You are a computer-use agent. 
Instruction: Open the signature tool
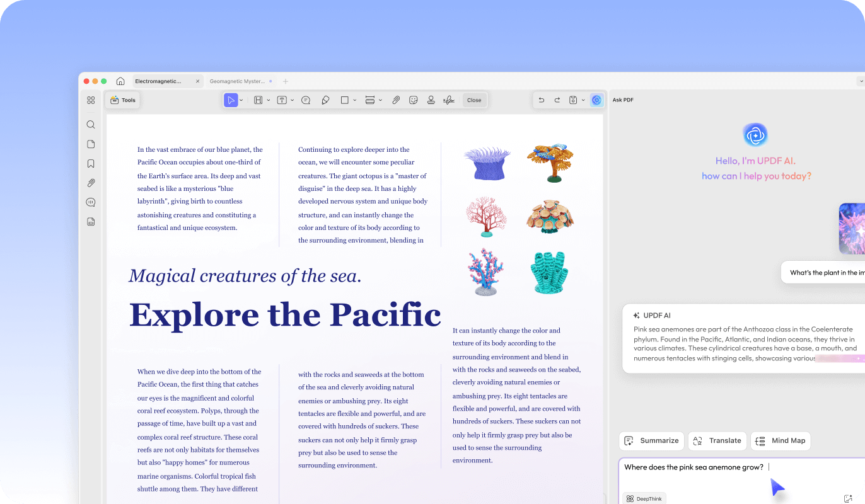pos(449,100)
